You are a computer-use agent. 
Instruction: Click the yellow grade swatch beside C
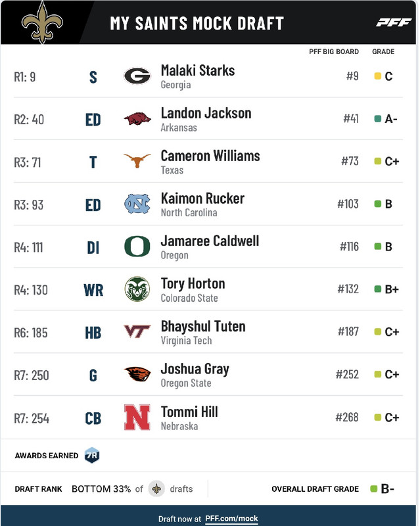click(x=378, y=76)
